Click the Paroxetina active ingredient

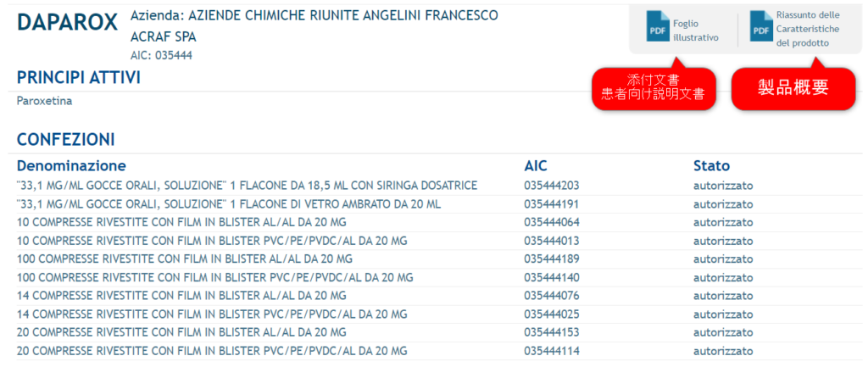tap(44, 101)
